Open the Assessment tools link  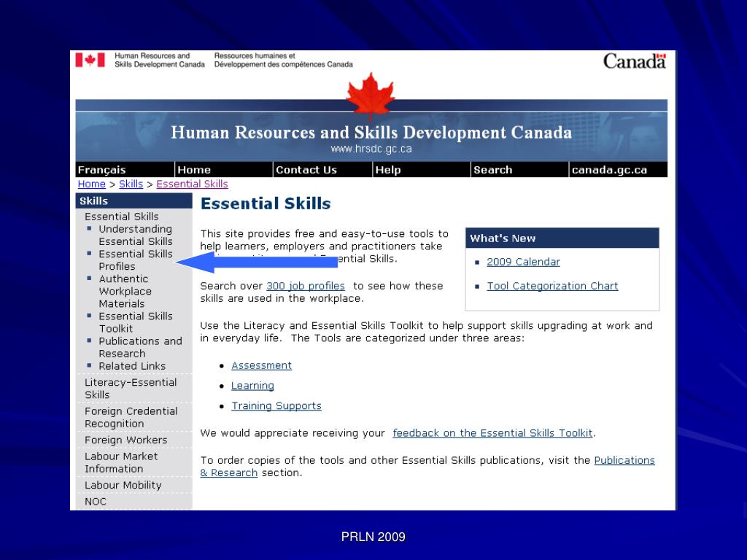coord(262,365)
